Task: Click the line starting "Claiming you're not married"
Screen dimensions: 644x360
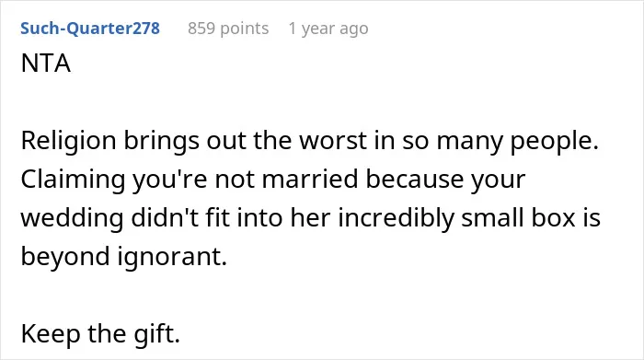Action: click(x=273, y=180)
